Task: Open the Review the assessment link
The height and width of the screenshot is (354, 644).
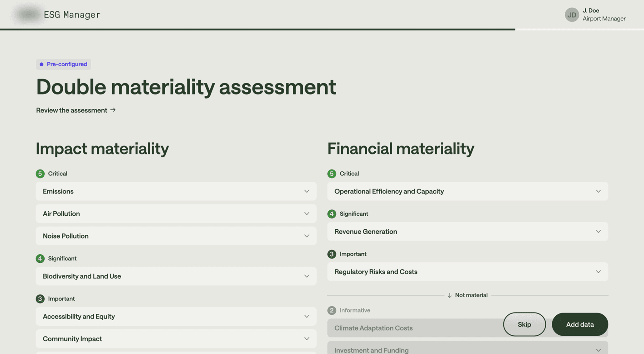Action: point(72,110)
